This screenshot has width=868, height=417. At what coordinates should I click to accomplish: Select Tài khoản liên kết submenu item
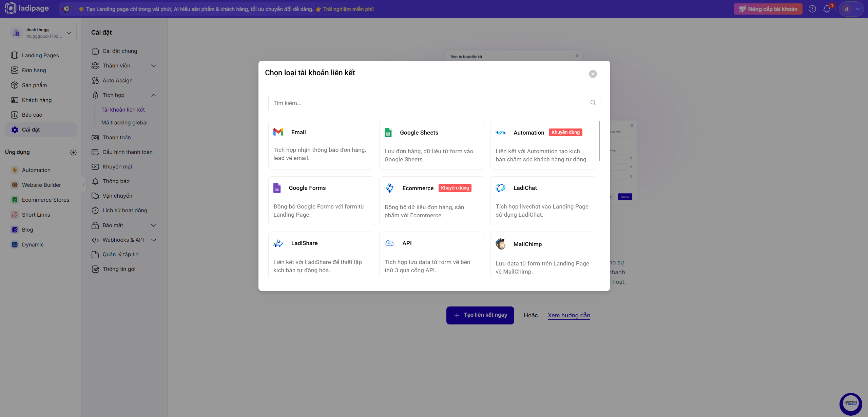pyautogui.click(x=123, y=110)
